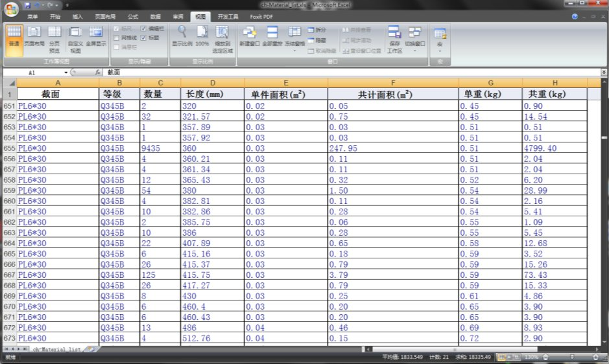The height and width of the screenshot is (364, 609).
Task: Open 显示比例 zoom dialog magnifier
Action: point(182,36)
